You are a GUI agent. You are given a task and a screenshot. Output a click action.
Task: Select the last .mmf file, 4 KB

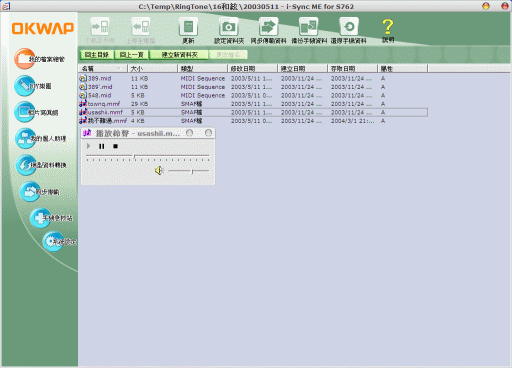click(107, 121)
